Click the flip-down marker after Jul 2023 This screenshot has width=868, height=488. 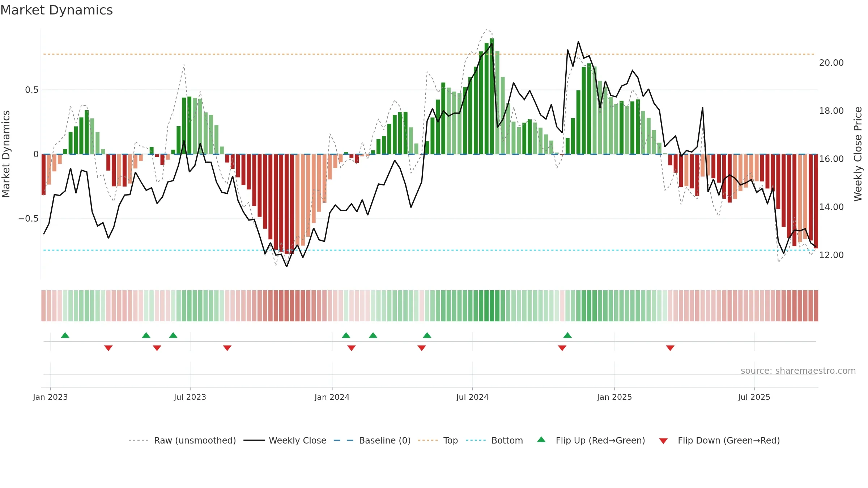(227, 348)
